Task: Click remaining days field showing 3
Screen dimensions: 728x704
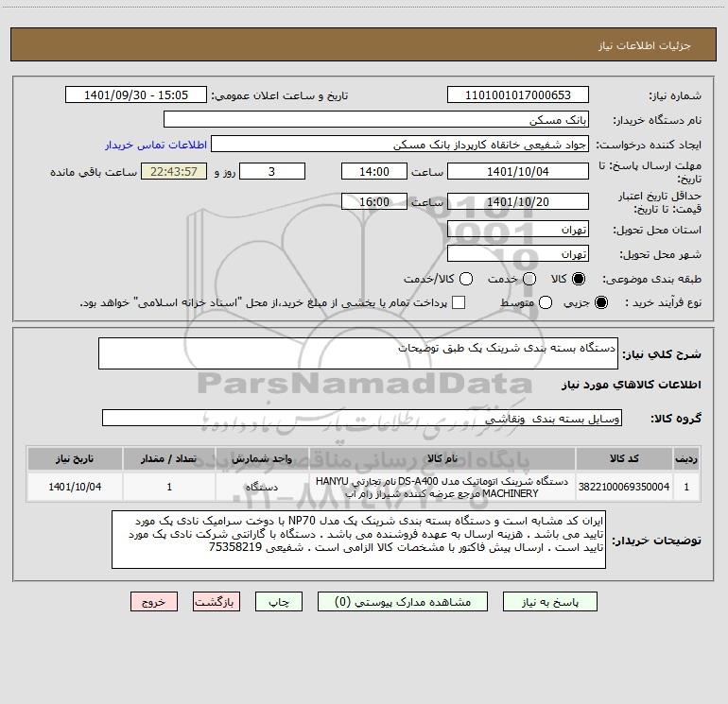Action: 272,171
